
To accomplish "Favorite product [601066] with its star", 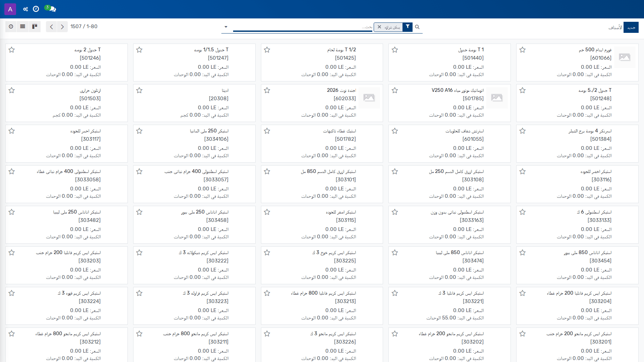I will 523,50.
